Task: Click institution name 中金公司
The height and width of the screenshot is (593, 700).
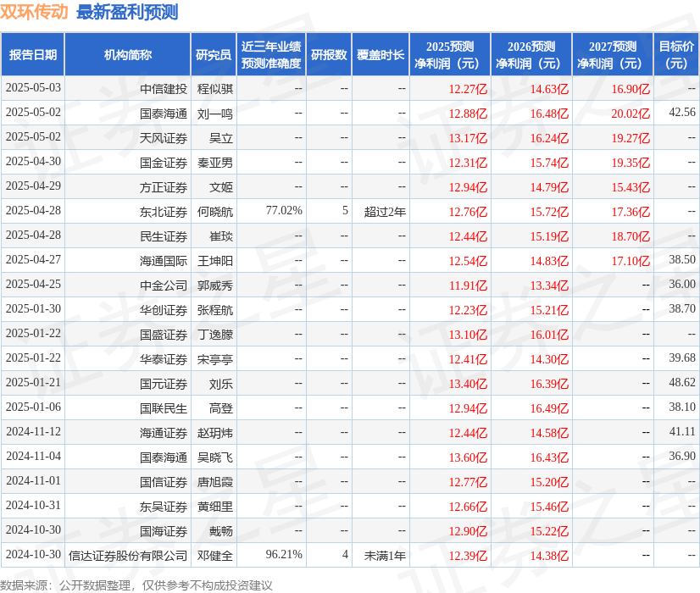Action: point(164,285)
